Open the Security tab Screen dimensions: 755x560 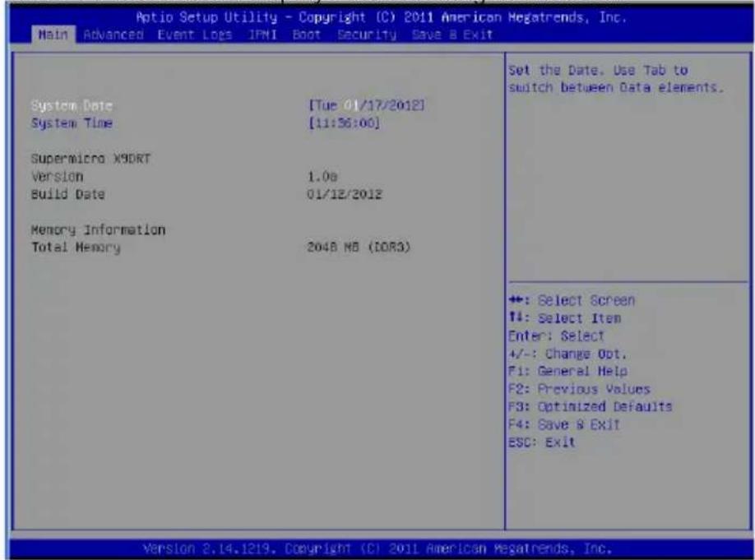point(367,35)
